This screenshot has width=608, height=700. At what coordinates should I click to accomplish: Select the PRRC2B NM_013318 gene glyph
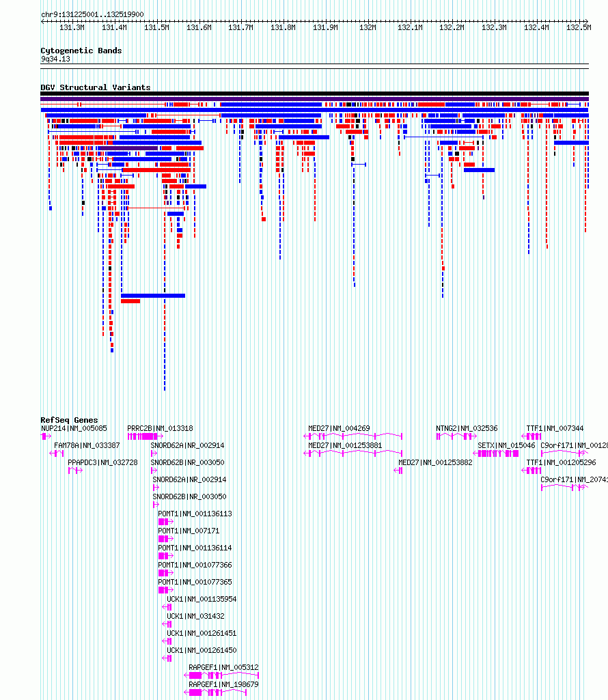coord(146,436)
